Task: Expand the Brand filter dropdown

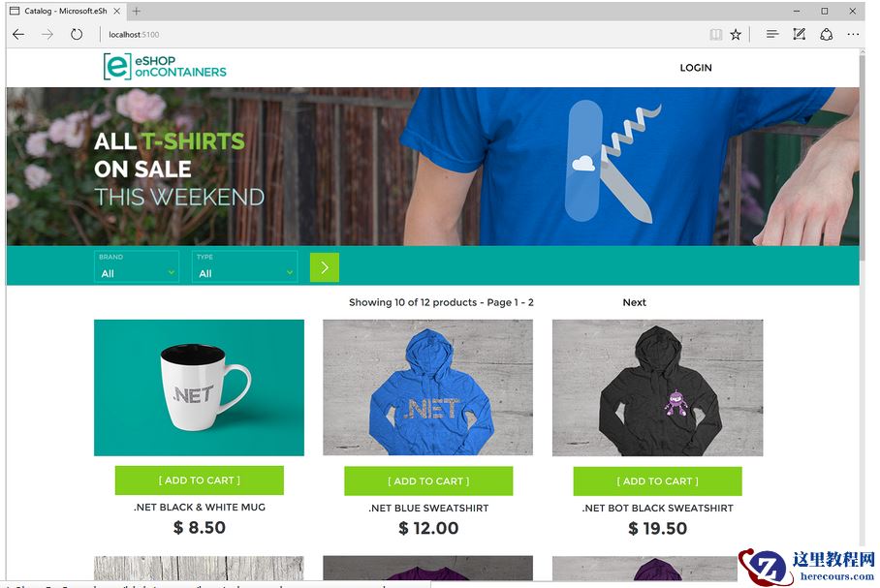Action: point(137,266)
